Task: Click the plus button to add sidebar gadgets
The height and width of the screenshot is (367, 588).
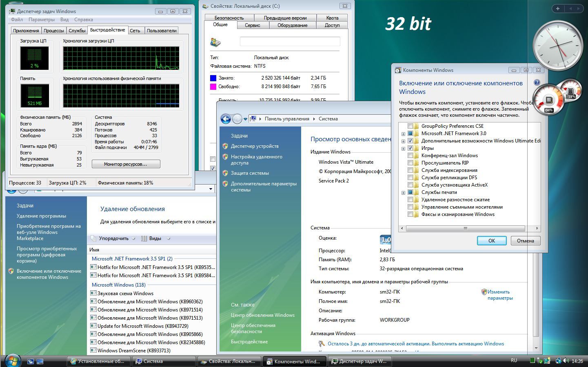Action: tap(557, 9)
